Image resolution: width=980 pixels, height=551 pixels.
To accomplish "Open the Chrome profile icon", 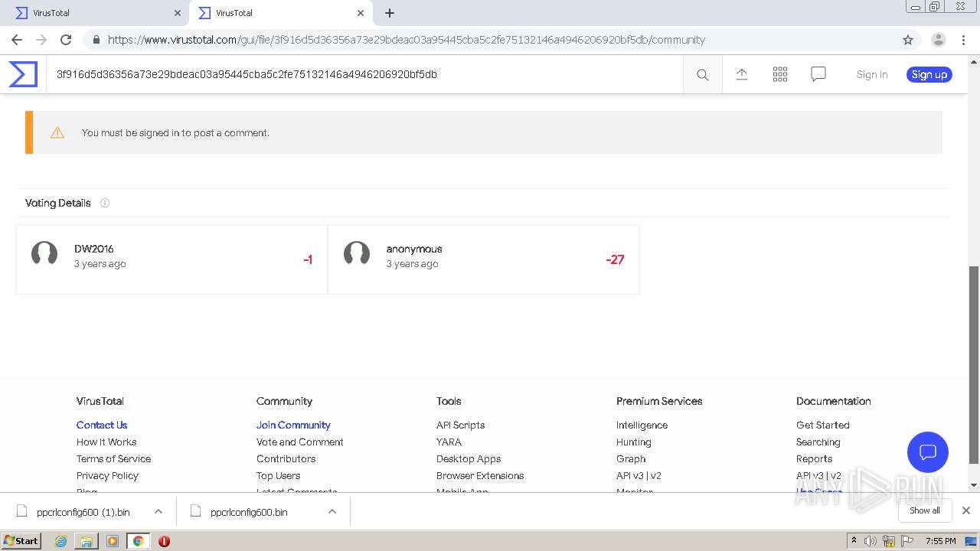I will (939, 40).
